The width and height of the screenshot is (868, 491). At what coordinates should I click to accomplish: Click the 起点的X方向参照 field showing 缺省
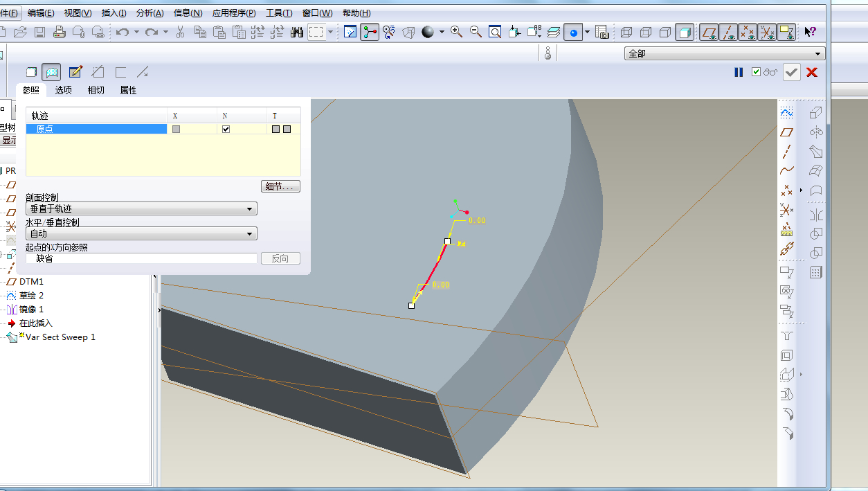tap(141, 258)
